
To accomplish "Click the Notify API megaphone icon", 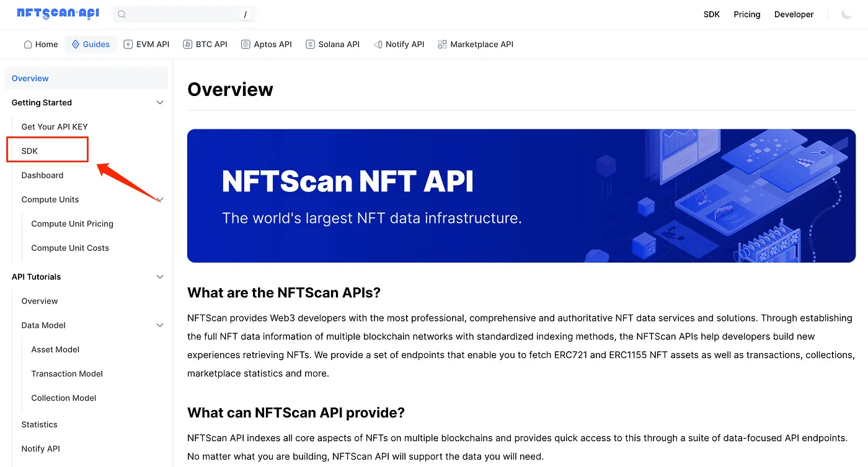I will pos(378,45).
